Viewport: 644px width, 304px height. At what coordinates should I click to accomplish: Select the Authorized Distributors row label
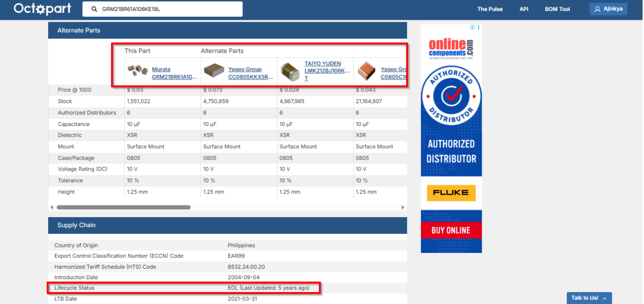(x=87, y=113)
